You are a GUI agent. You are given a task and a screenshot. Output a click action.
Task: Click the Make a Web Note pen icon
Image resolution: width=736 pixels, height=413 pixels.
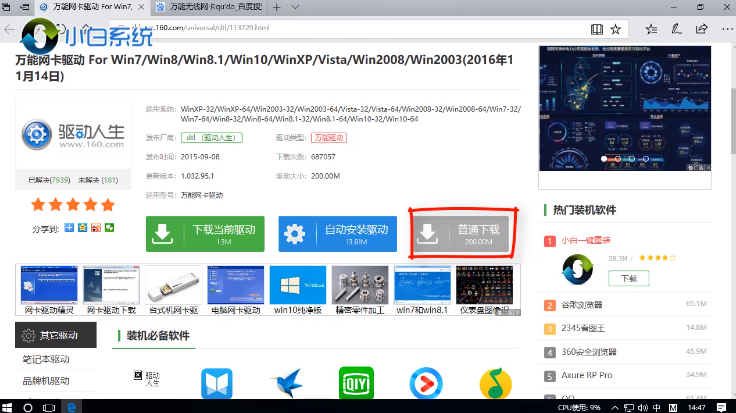pos(676,31)
